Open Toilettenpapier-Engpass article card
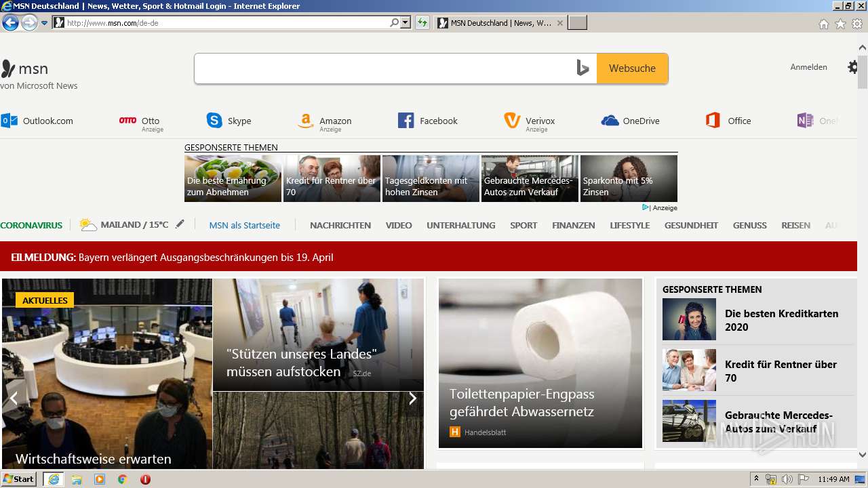 [540, 363]
